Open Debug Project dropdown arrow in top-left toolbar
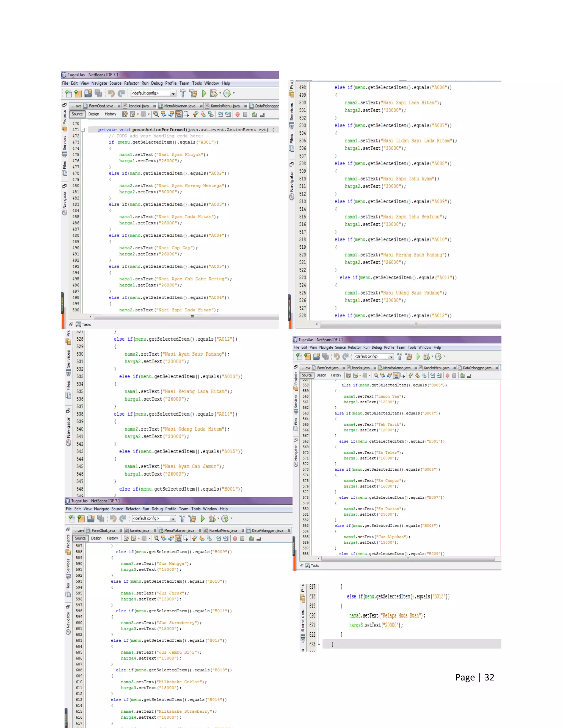563x728 pixels. 220,93
